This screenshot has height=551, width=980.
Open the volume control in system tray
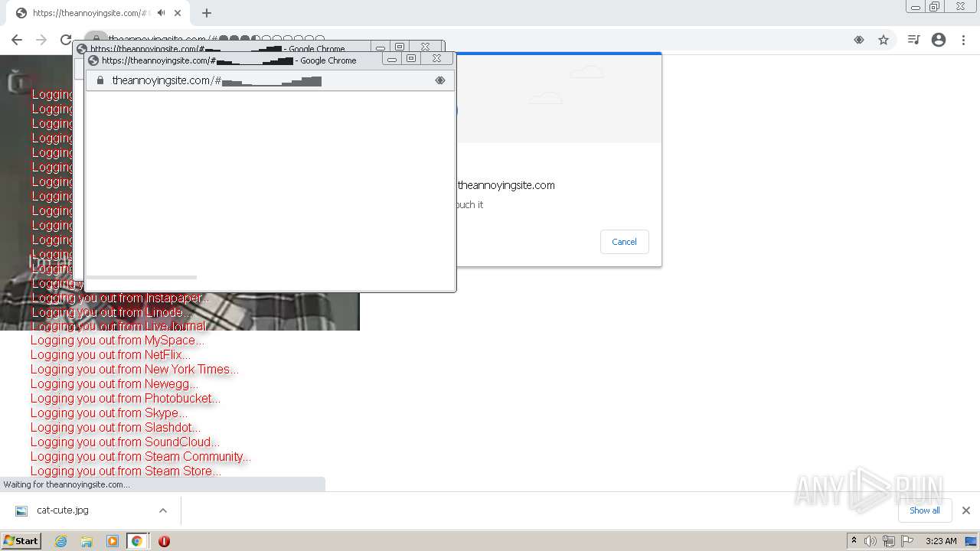point(871,541)
